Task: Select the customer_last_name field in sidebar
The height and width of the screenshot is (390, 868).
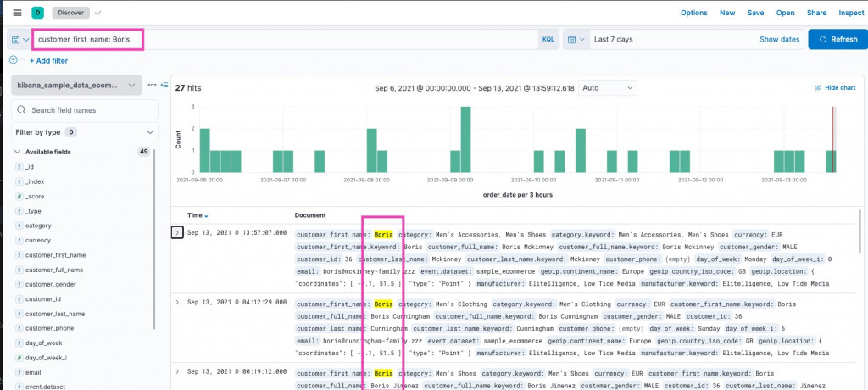Action: coord(55,314)
